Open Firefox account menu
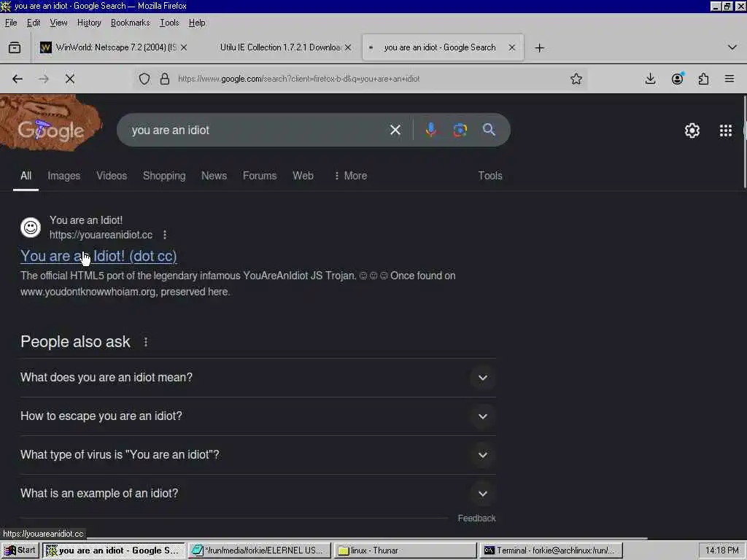 [678, 79]
